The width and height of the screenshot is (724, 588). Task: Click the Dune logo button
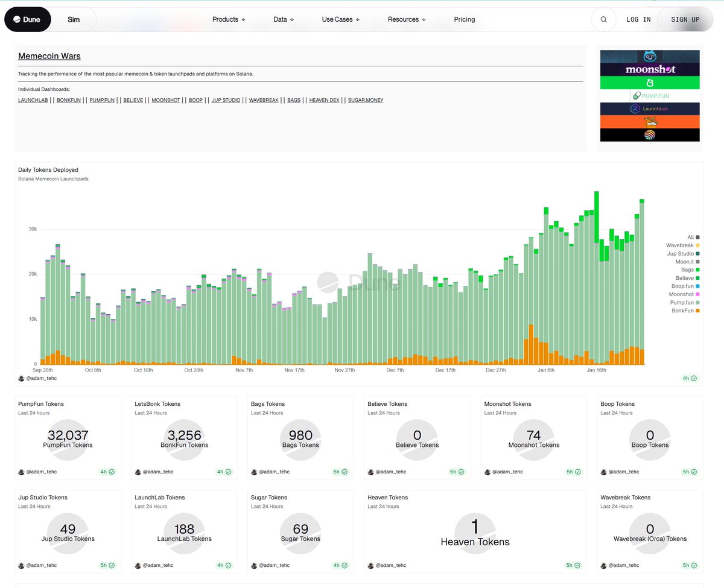tap(28, 19)
